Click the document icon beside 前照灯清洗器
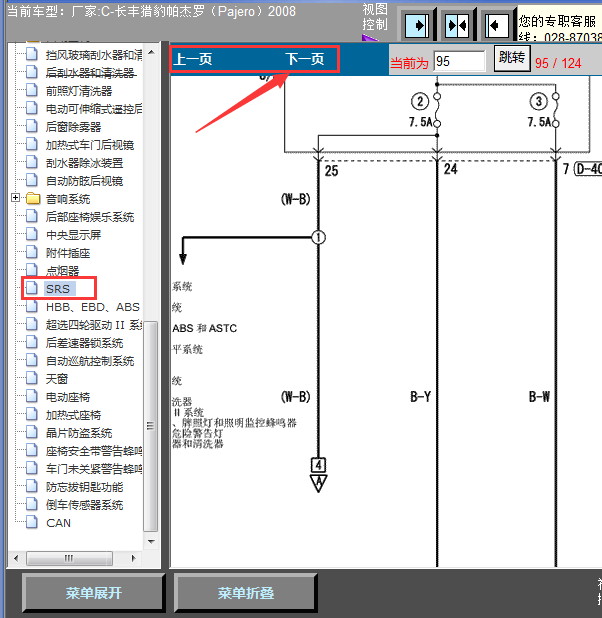Viewport: 602px width, 618px height. (x=32, y=90)
